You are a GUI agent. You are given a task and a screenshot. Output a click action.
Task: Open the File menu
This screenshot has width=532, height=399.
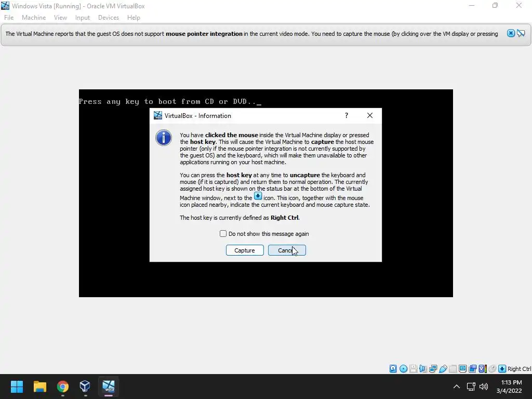tap(9, 18)
